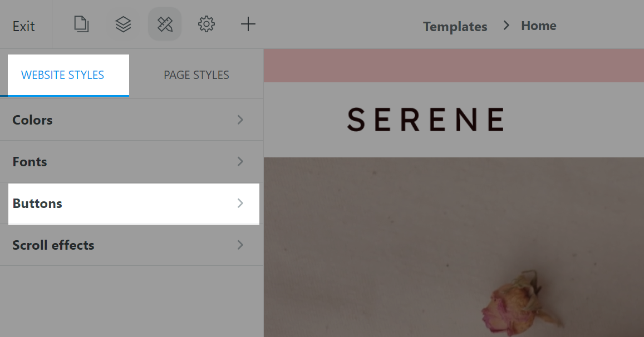644x337 pixels.
Task: Open the Settings gear icon
Action: 207,24
